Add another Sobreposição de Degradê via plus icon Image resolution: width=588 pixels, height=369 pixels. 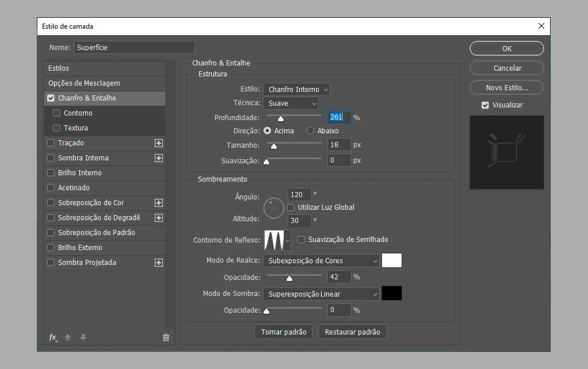pos(158,218)
